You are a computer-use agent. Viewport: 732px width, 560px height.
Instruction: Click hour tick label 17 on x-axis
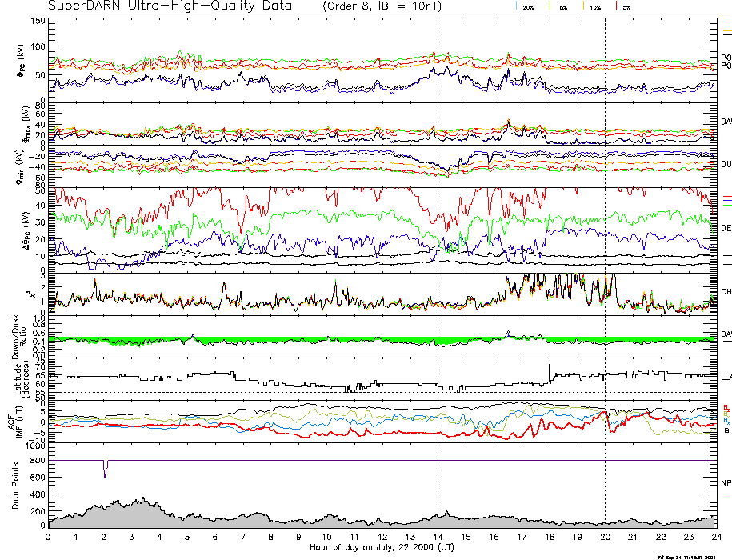point(522,537)
